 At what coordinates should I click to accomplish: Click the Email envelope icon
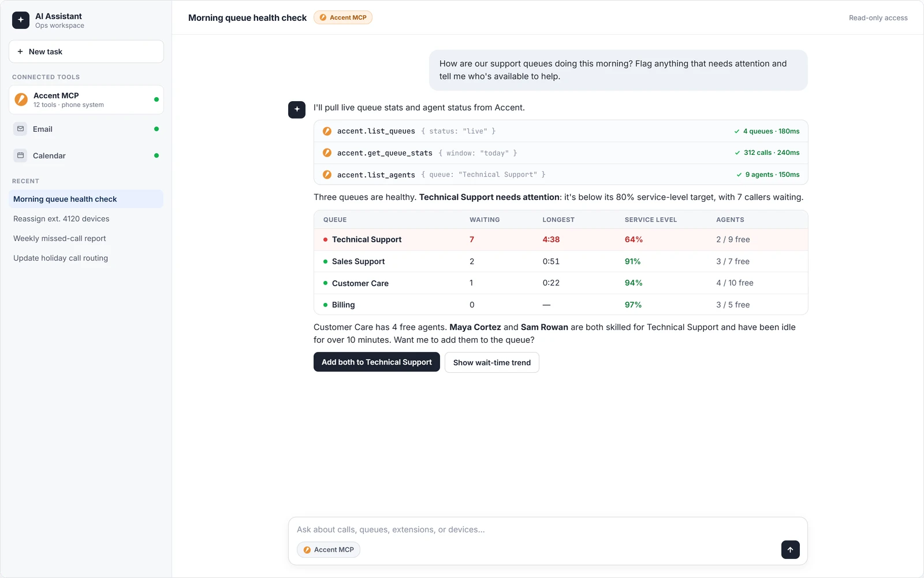click(x=21, y=129)
